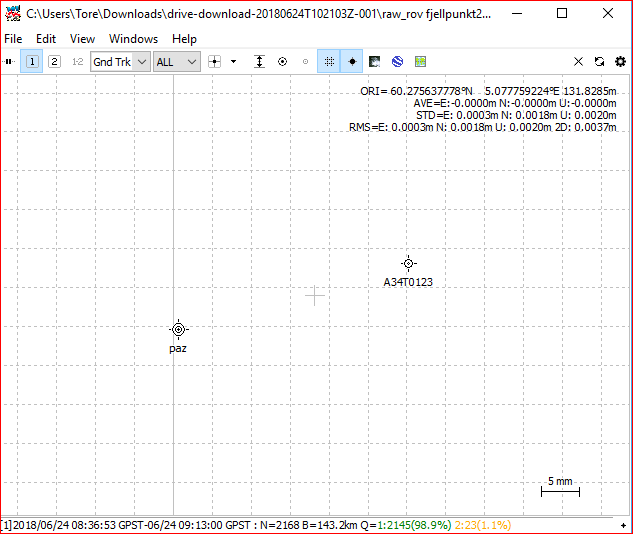Click the gray center crosshair on plot
Screen dimensions: 633x534
314,295
